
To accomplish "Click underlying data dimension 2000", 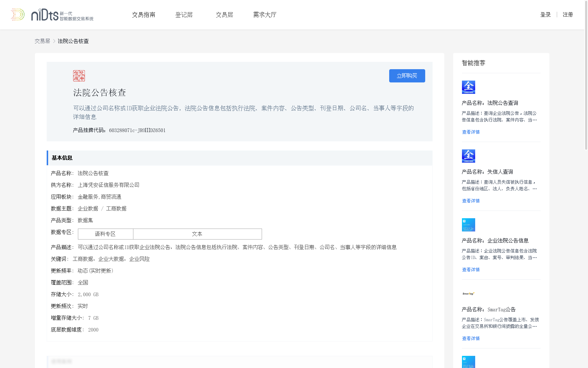I will pyautogui.click(x=93, y=330).
